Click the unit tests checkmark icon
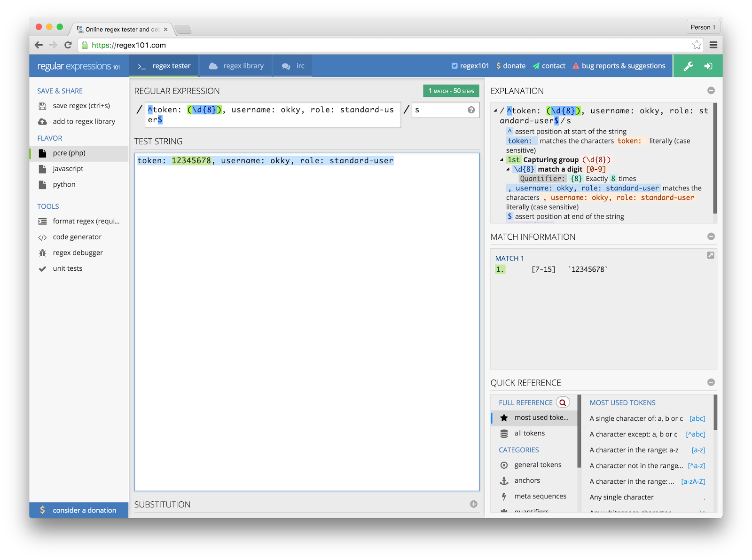Image resolution: width=752 pixels, height=560 pixels. (x=42, y=269)
